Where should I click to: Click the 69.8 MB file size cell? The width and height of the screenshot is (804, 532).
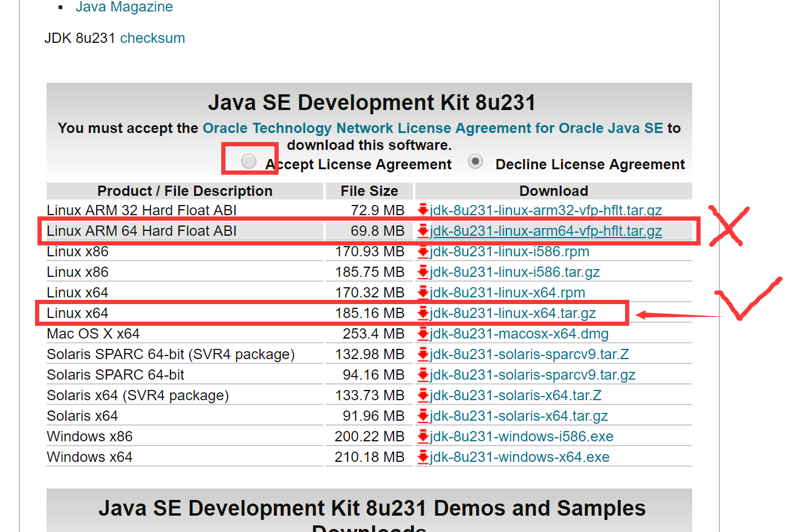[369, 231]
